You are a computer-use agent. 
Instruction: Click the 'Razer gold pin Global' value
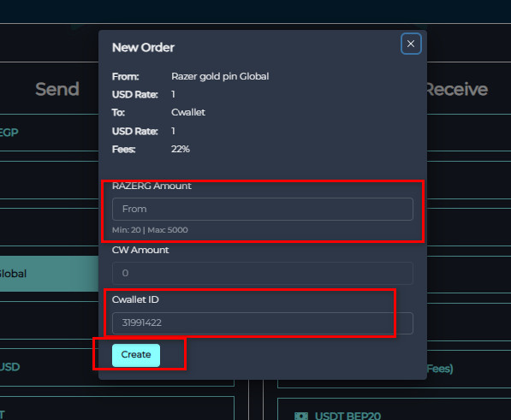click(x=220, y=76)
